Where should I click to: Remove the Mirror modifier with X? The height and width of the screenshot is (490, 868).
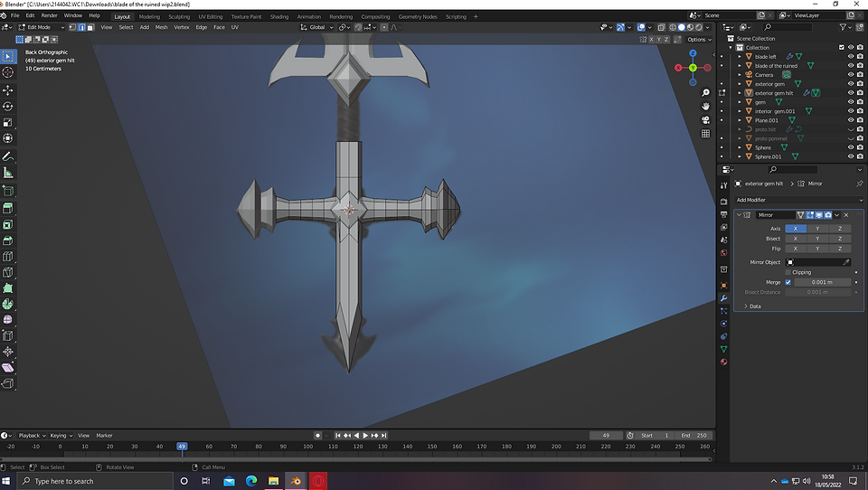point(846,215)
